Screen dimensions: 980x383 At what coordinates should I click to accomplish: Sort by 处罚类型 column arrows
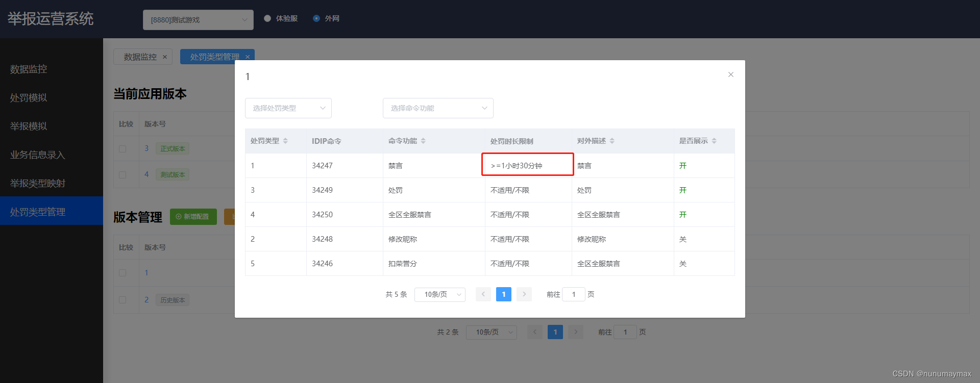[285, 141]
